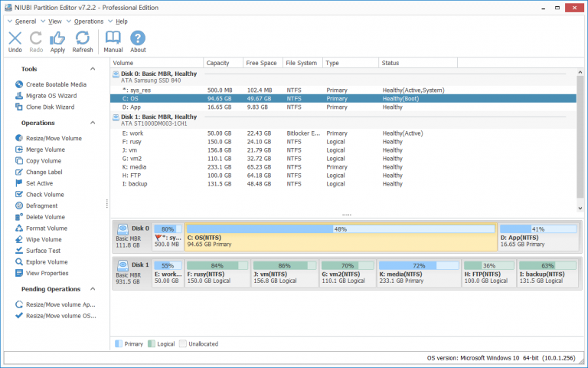Click Set Active flag operation
This screenshot has height=368, width=588.
(34, 183)
